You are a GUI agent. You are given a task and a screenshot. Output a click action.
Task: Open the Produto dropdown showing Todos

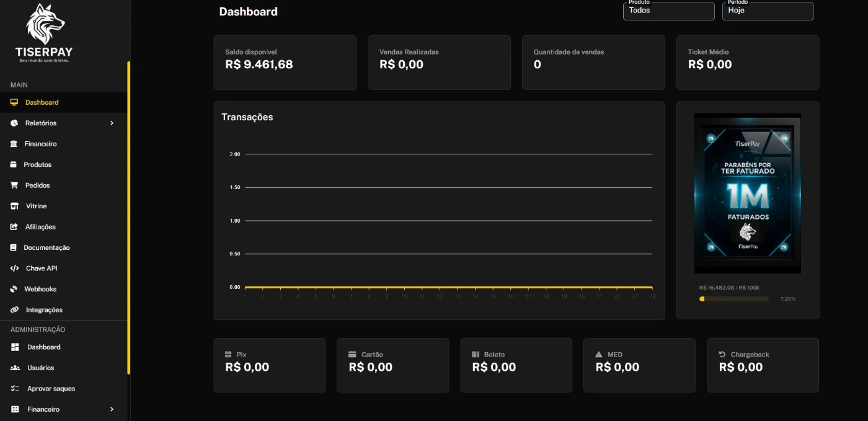(668, 11)
